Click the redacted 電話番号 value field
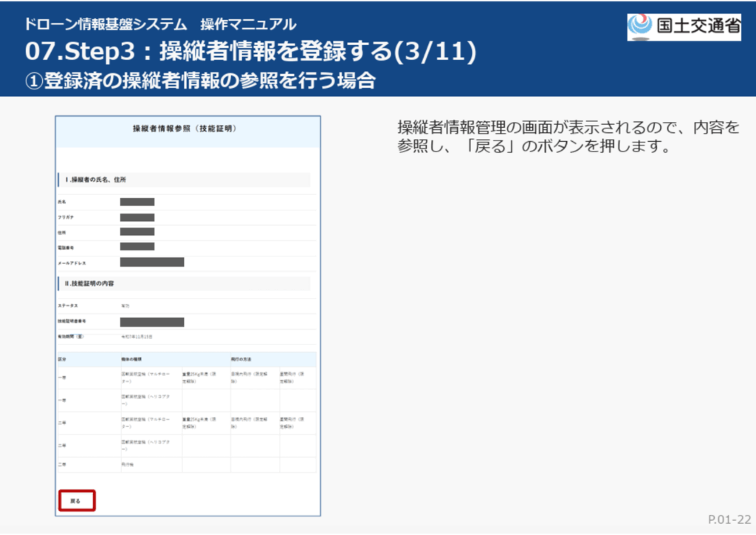Image resolution: width=756 pixels, height=535 pixels. pos(137,247)
